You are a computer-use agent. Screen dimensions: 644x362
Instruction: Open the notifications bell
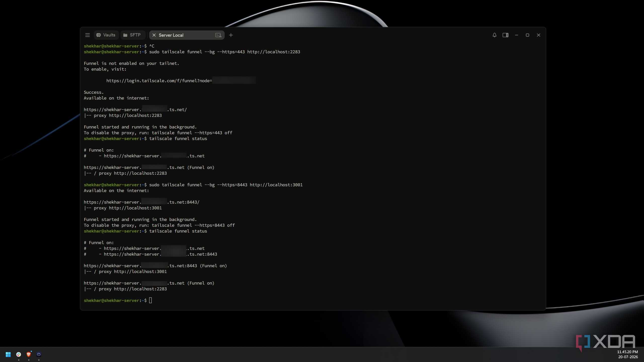click(494, 35)
